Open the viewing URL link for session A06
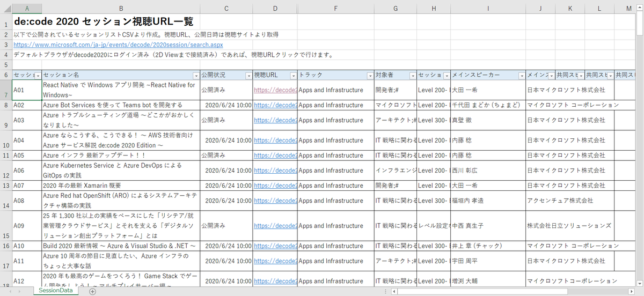This screenshot has width=644, height=296. (x=275, y=171)
